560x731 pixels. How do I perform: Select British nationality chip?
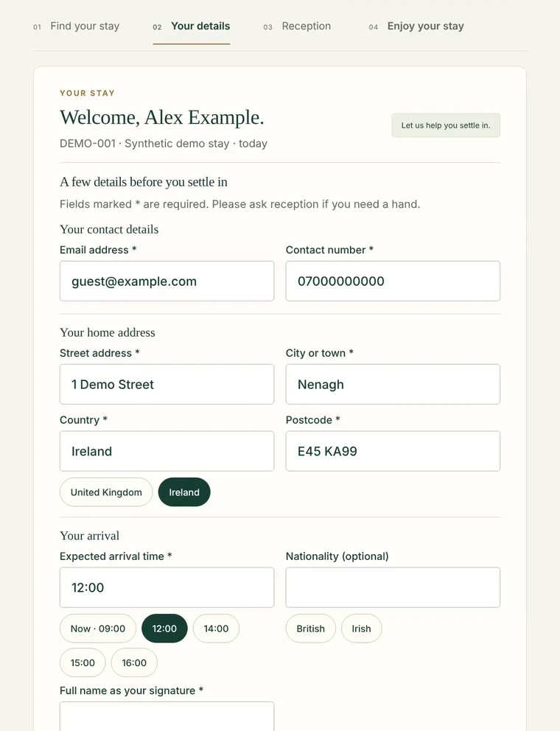[x=310, y=629]
